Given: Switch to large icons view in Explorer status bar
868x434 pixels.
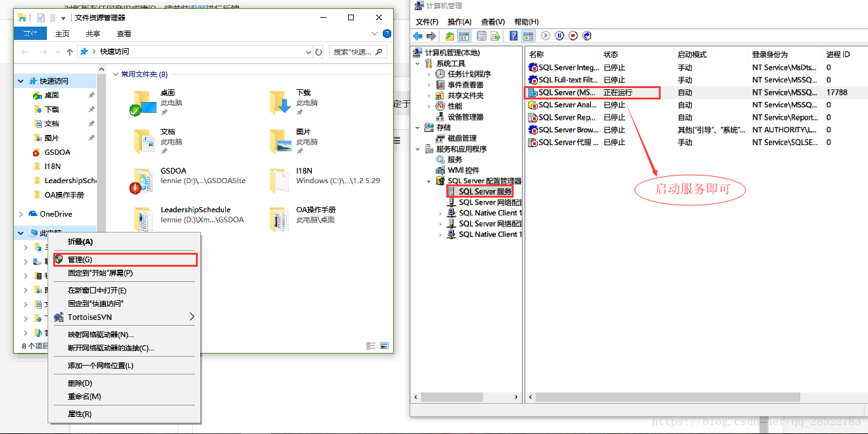Looking at the screenshot, I should tap(384, 346).
